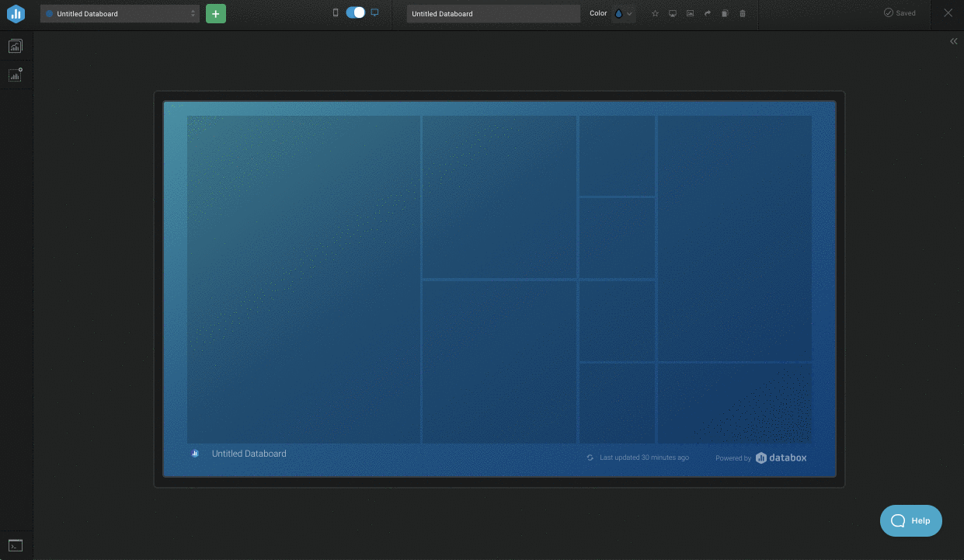Click the Databox logo icon
964x560 pixels.
[16, 13]
